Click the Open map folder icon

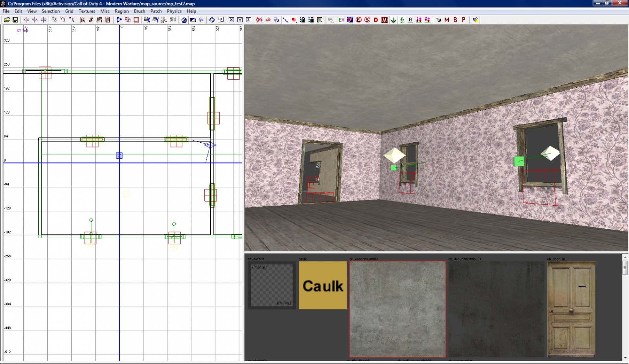click(x=7, y=20)
